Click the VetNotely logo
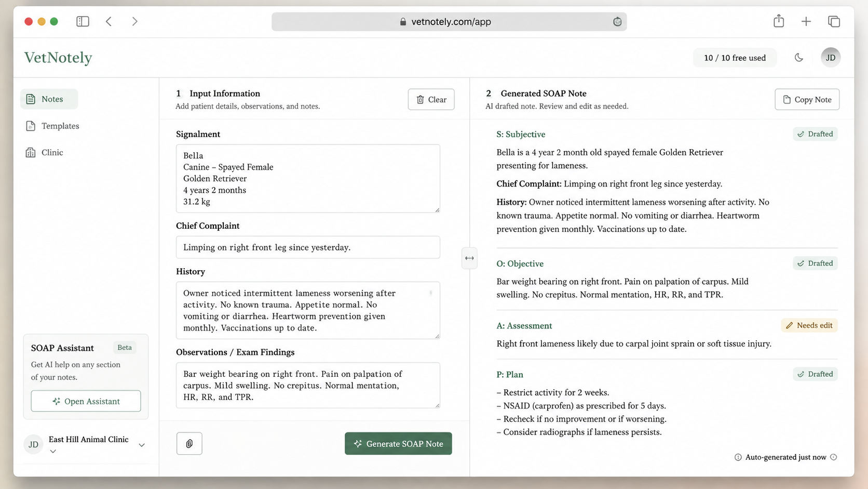 [x=58, y=58]
